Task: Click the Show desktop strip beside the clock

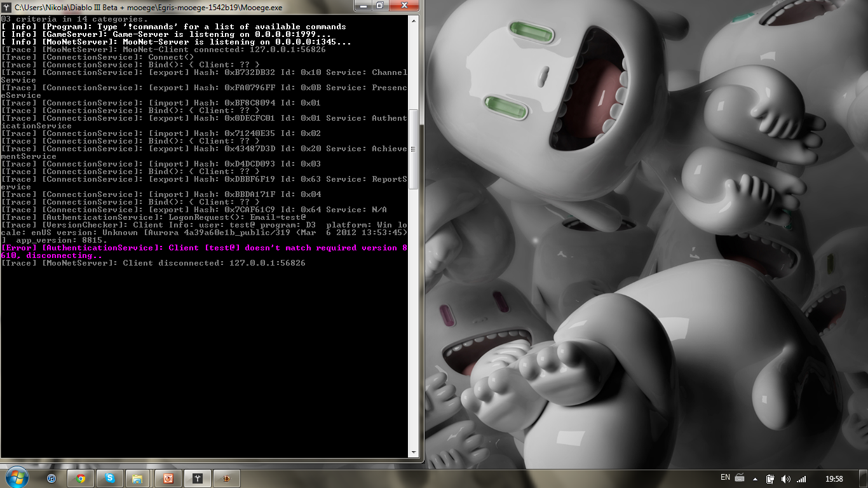Action: point(863,478)
